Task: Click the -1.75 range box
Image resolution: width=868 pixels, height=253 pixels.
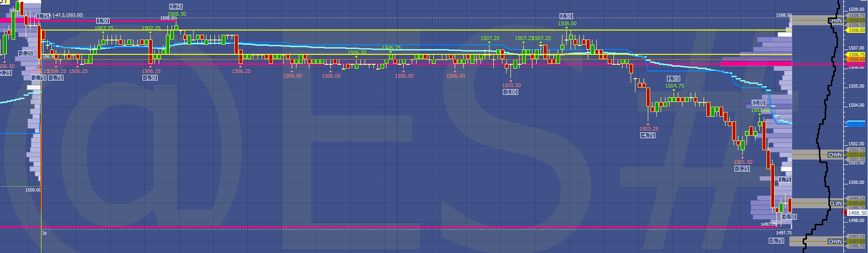Action: tap(56, 78)
